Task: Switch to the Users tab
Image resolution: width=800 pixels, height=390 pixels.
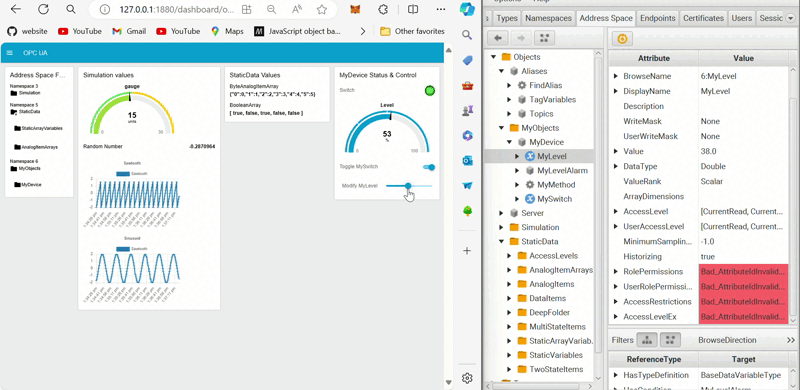Action: (x=741, y=18)
